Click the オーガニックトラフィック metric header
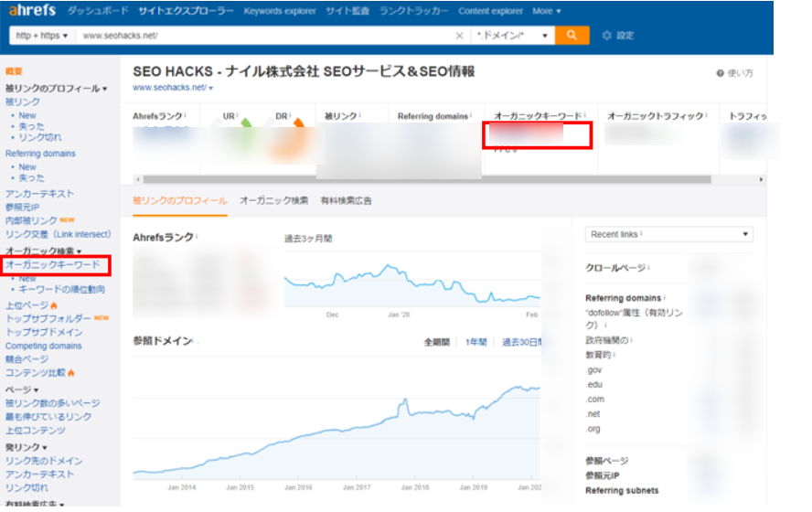 (x=655, y=116)
